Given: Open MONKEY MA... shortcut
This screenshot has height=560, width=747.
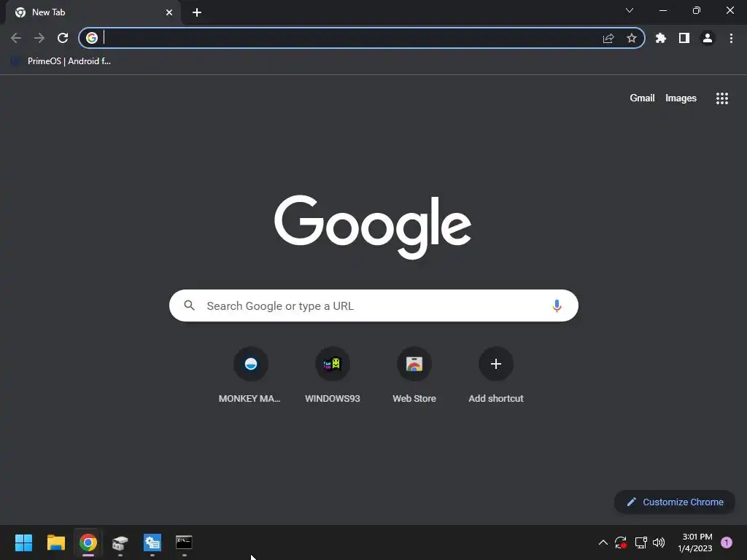Looking at the screenshot, I should 251,376.
